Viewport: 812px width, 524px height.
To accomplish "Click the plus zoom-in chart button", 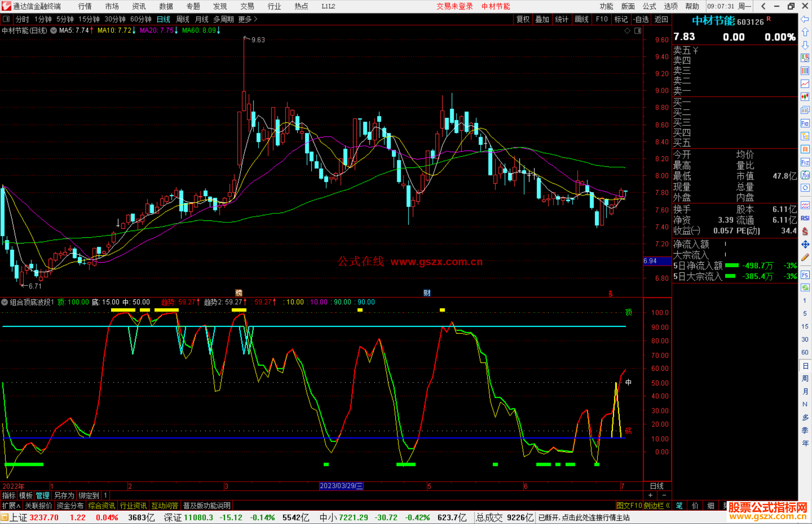I will pos(650,495).
